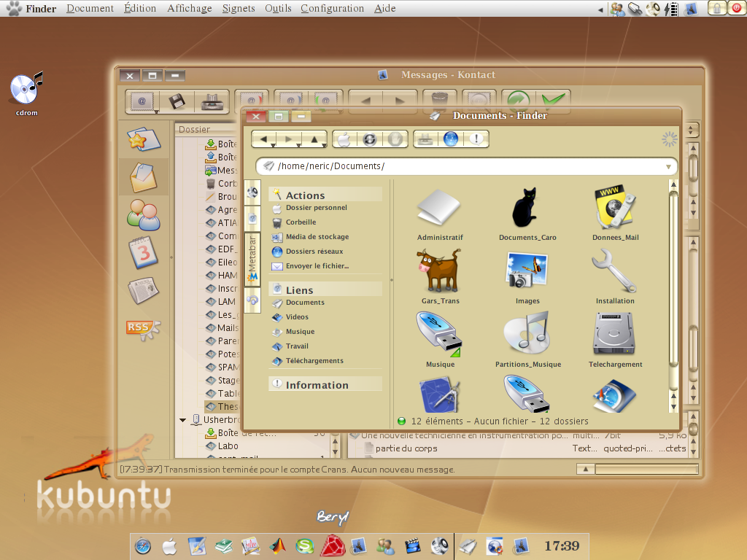The width and height of the screenshot is (747, 560).
Task: Click the lock icon in top menu bar
Action: tap(717, 8)
